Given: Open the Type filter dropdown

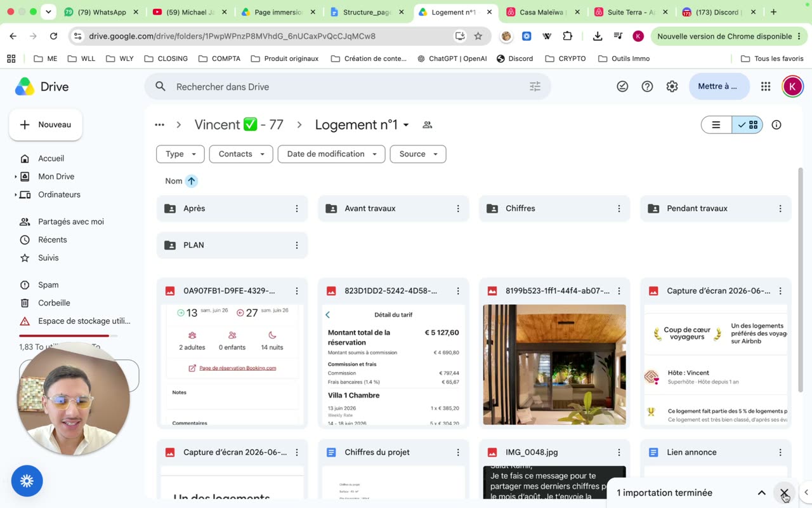Looking at the screenshot, I should (x=180, y=154).
